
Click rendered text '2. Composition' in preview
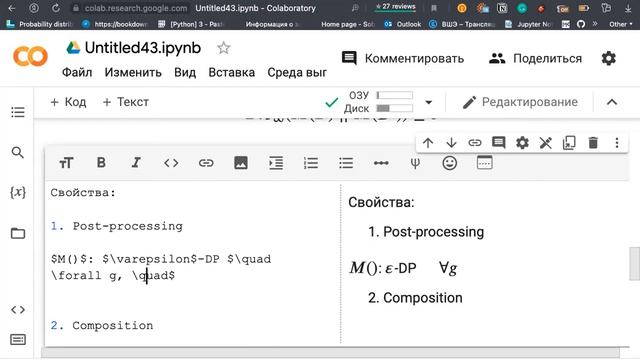point(415,298)
